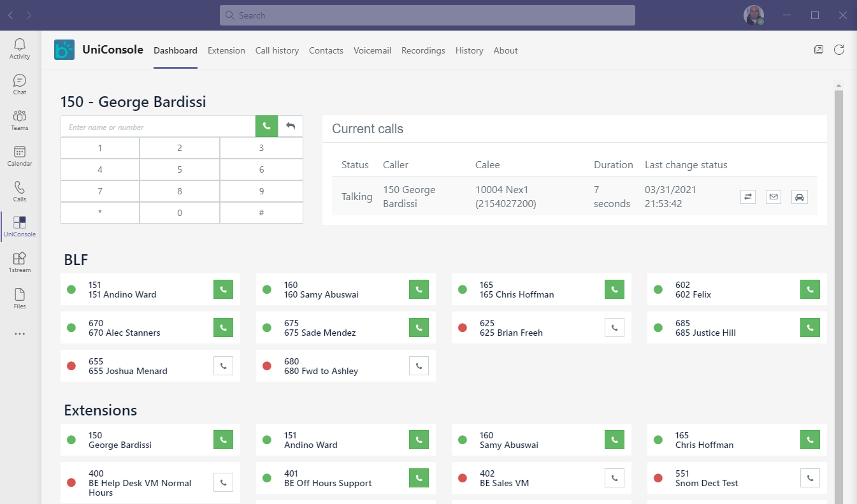Call BLF 160 Samy Abuswai

point(419,289)
